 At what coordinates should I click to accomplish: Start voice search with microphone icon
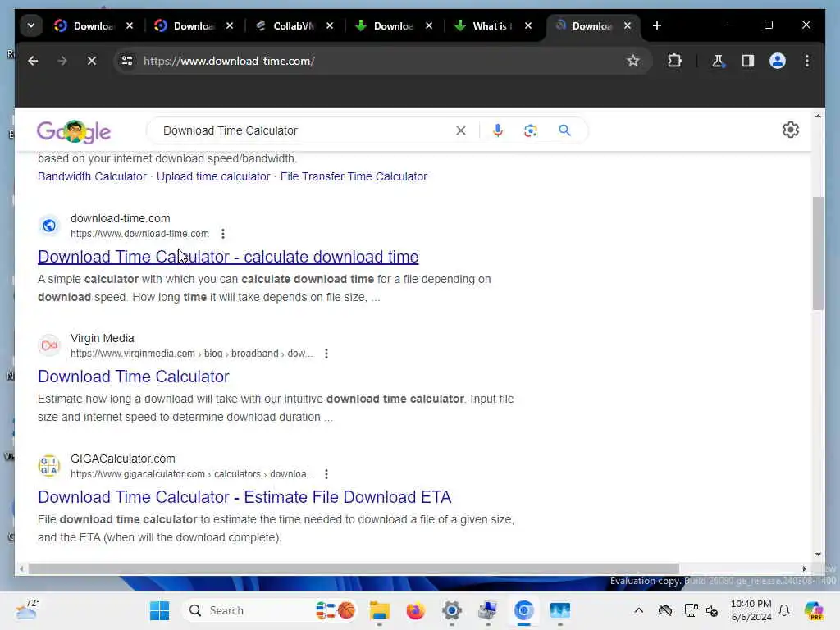pyautogui.click(x=498, y=130)
